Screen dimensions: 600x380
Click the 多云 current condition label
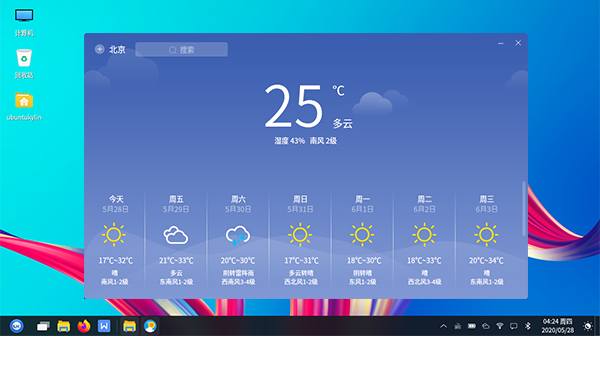coord(342,123)
